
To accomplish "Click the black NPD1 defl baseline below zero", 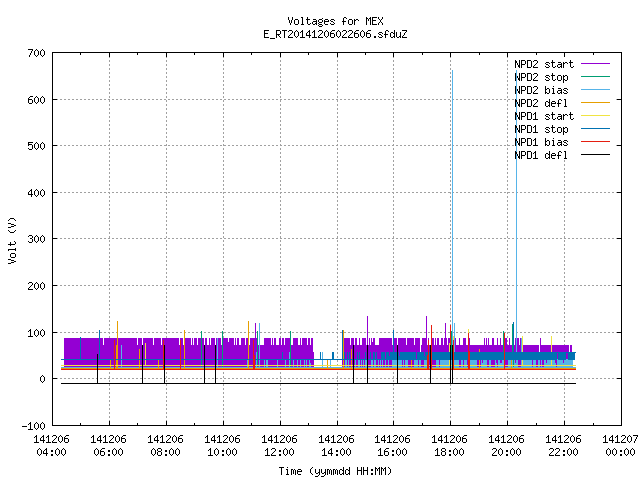I will click(x=318, y=384).
